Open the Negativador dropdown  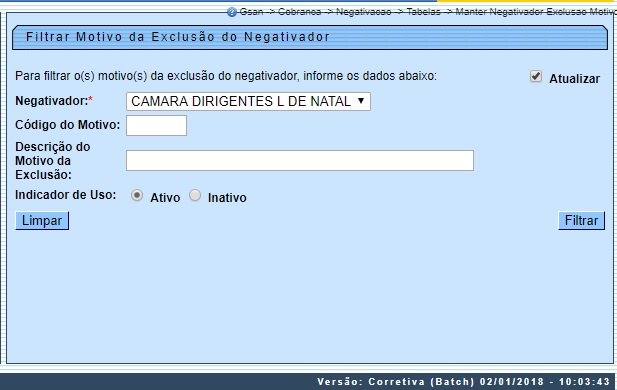click(x=248, y=102)
